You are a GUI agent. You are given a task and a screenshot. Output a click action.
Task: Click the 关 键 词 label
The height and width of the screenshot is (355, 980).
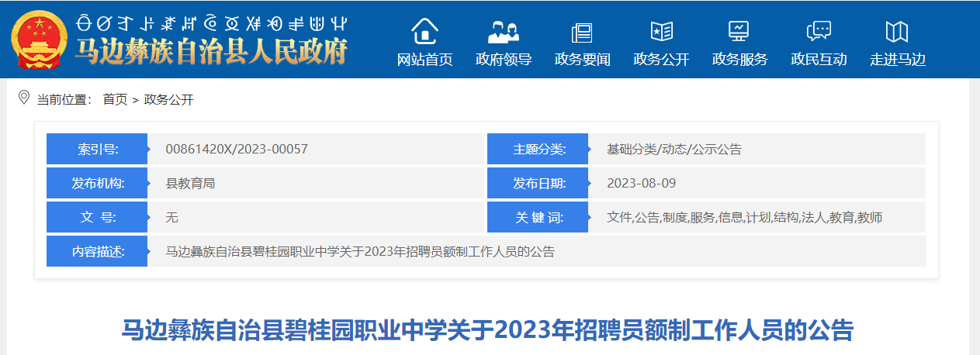click(538, 217)
